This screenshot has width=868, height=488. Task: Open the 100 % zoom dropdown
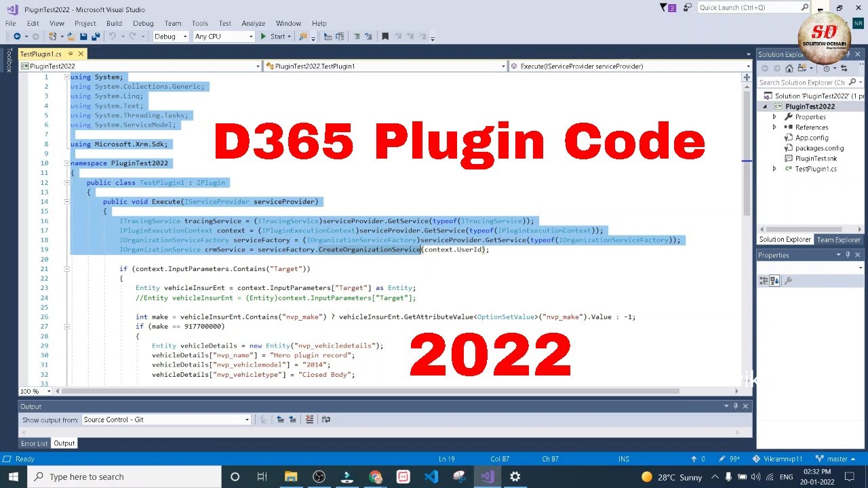click(36, 391)
